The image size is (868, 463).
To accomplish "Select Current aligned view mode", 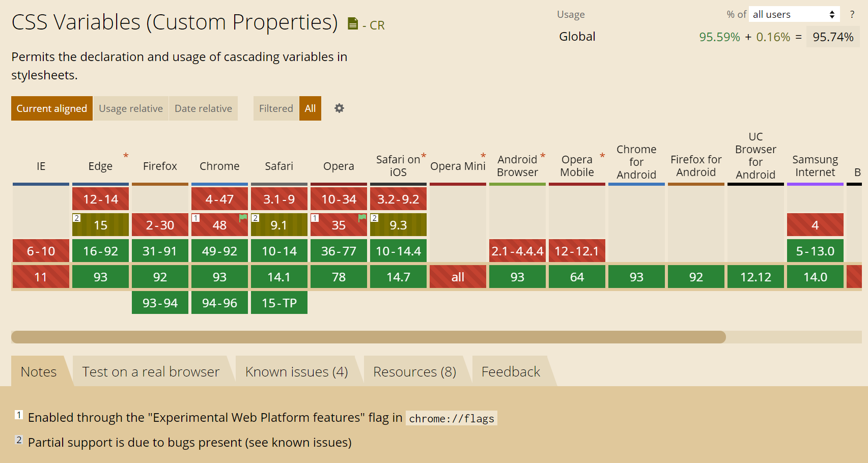I will (x=52, y=108).
